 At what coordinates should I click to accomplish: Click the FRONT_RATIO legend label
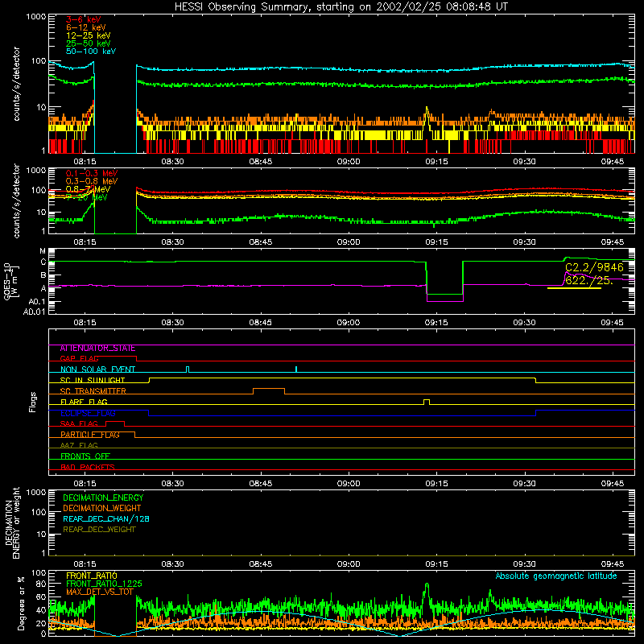(92, 576)
